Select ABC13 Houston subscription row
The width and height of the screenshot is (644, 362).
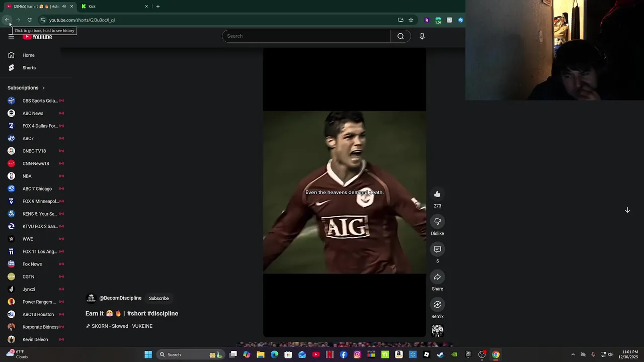36,314
